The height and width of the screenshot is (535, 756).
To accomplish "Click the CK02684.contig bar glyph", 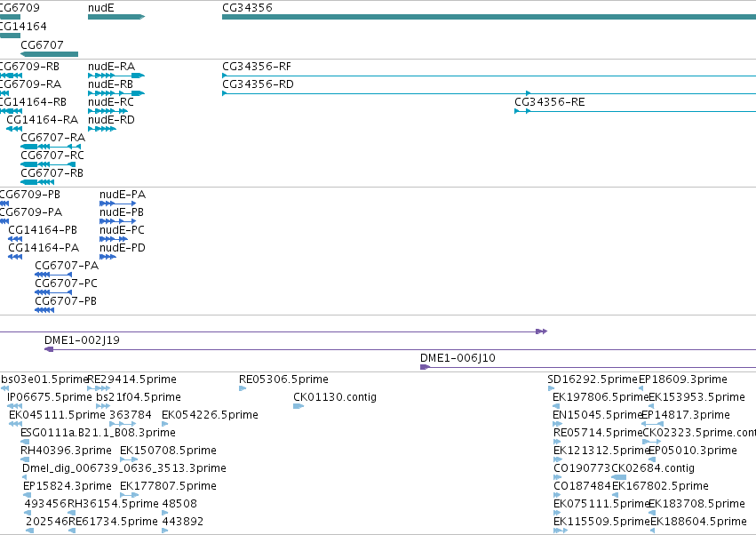I will coord(618,477).
